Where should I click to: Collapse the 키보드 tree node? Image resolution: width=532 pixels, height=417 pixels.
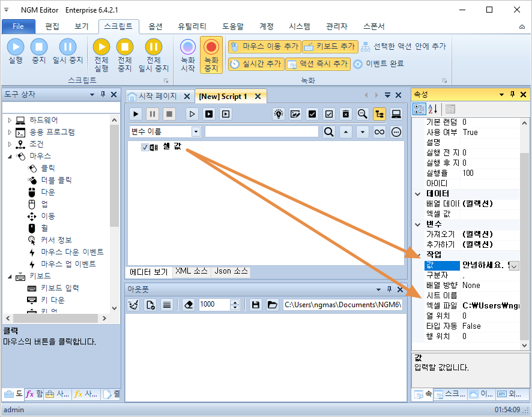coord(10,277)
